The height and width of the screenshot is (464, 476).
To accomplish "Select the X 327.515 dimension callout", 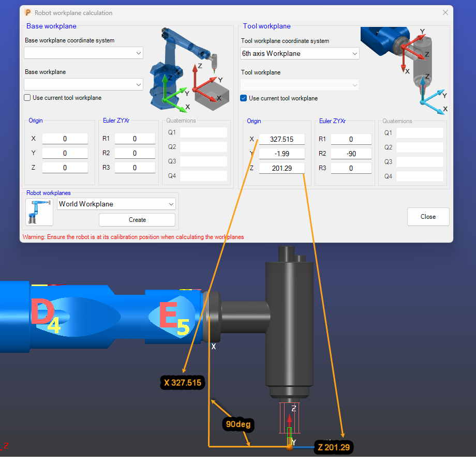I will 182,383.
